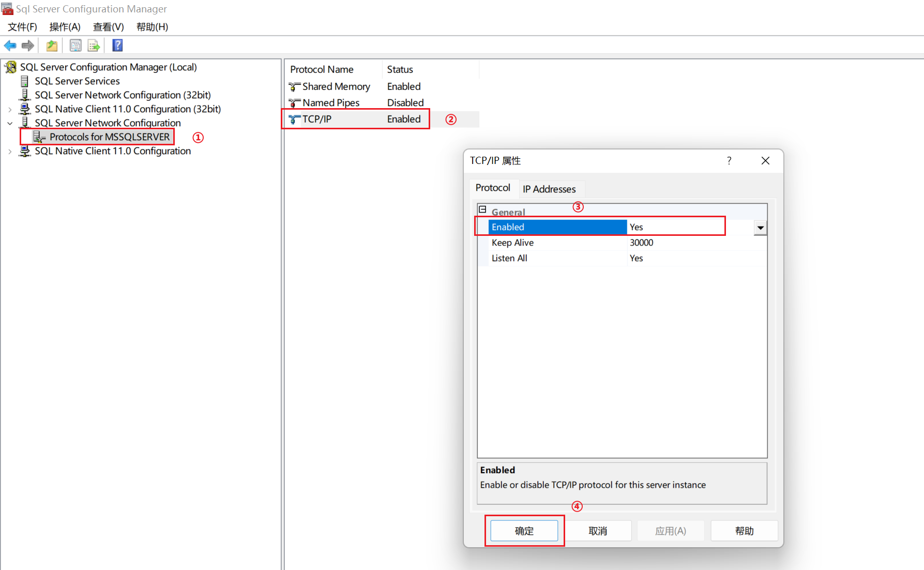The width and height of the screenshot is (924, 570).
Task: Click the 应用(A) button
Action: [671, 531]
